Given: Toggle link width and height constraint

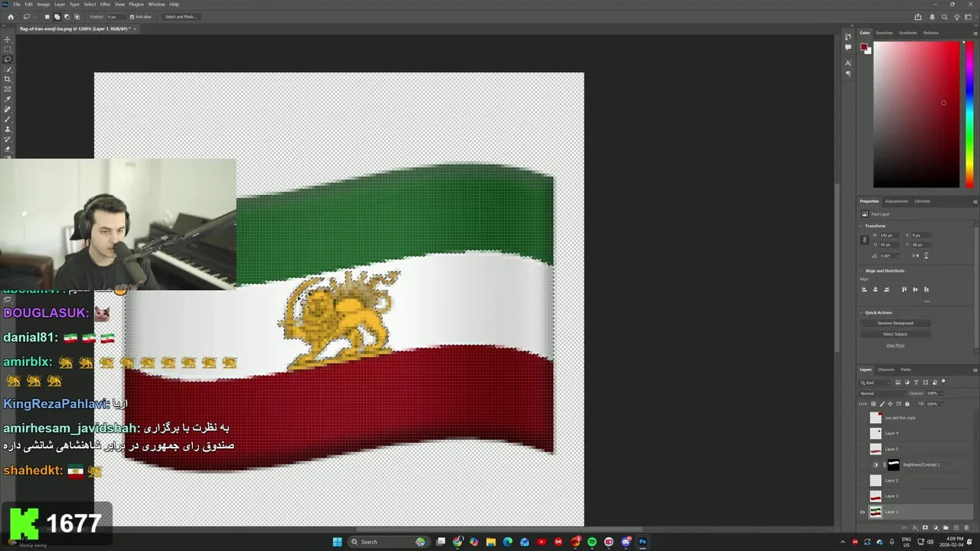Looking at the screenshot, I should 865,240.
